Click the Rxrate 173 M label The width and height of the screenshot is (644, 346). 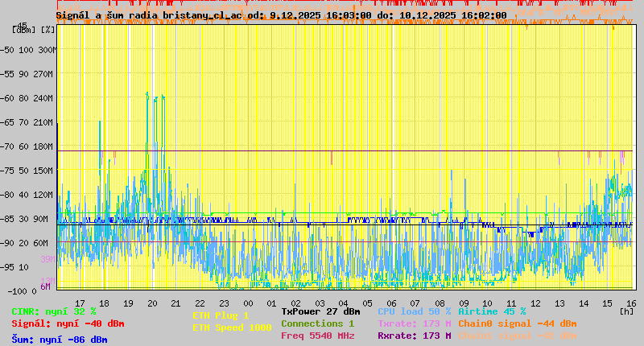point(414,336)
